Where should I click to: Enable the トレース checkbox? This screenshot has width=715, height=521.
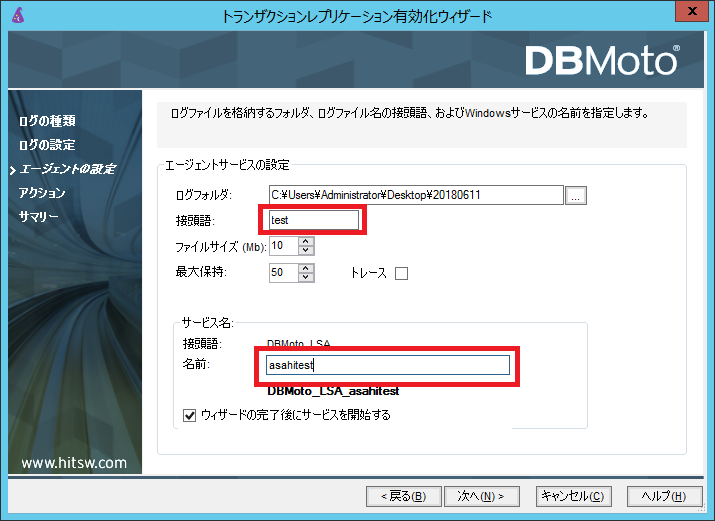pyautogui.click(x=401, y=273)
